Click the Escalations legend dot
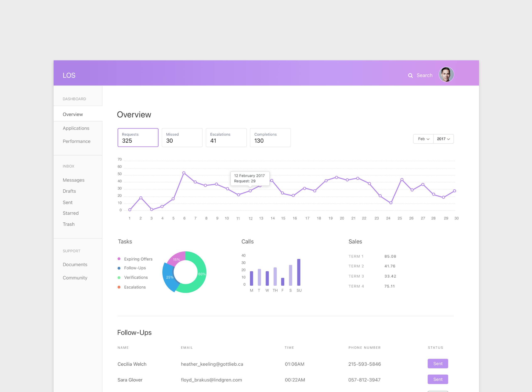 [x=119, y=287]
